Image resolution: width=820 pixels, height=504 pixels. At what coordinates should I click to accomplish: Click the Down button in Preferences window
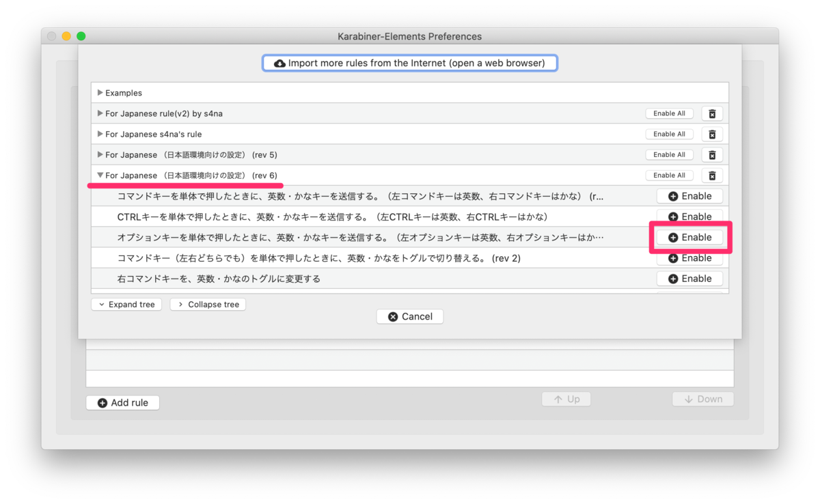coord(702,399)
